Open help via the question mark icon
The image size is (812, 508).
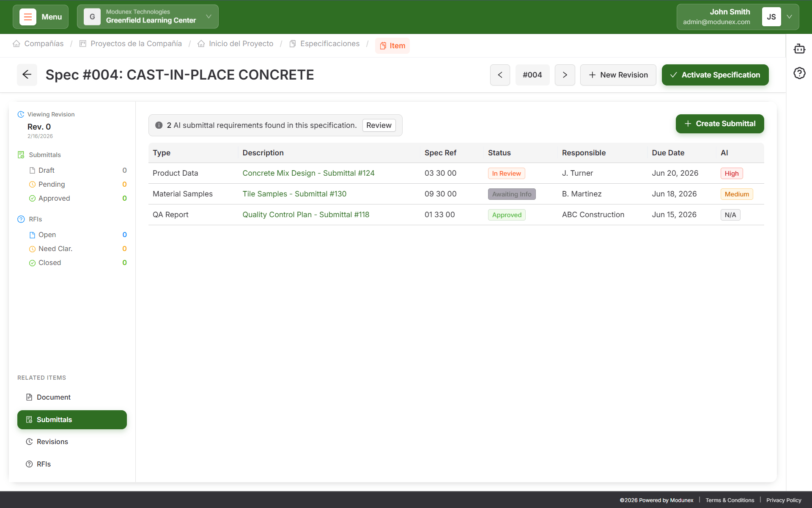[799, 73]
